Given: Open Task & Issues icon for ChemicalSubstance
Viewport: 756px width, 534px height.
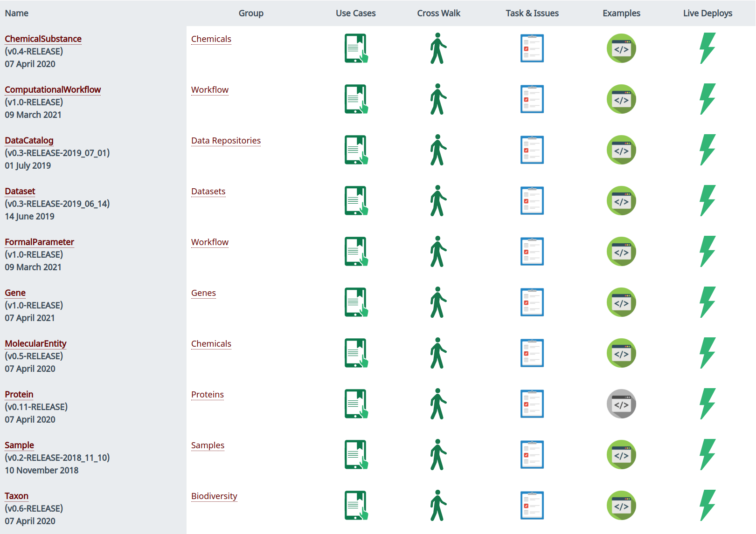Looking at the screenshot, I should (x=532, y=48).
